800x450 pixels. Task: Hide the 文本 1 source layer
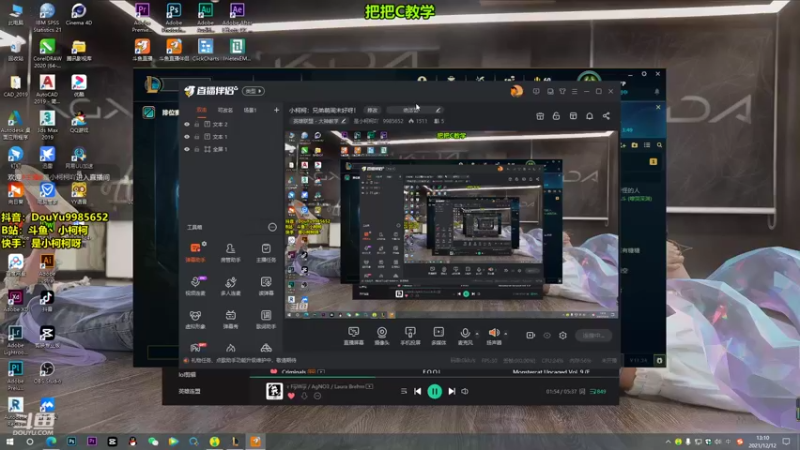187,137
